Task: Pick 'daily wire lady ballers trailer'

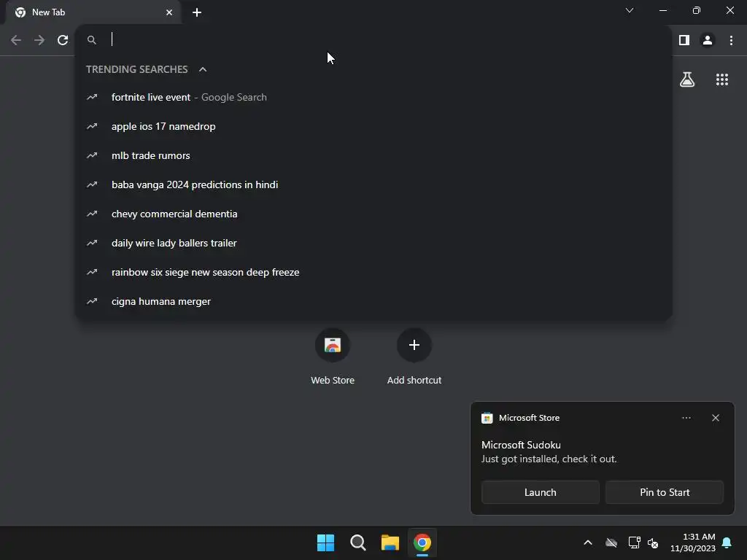Action: point(374,243)
